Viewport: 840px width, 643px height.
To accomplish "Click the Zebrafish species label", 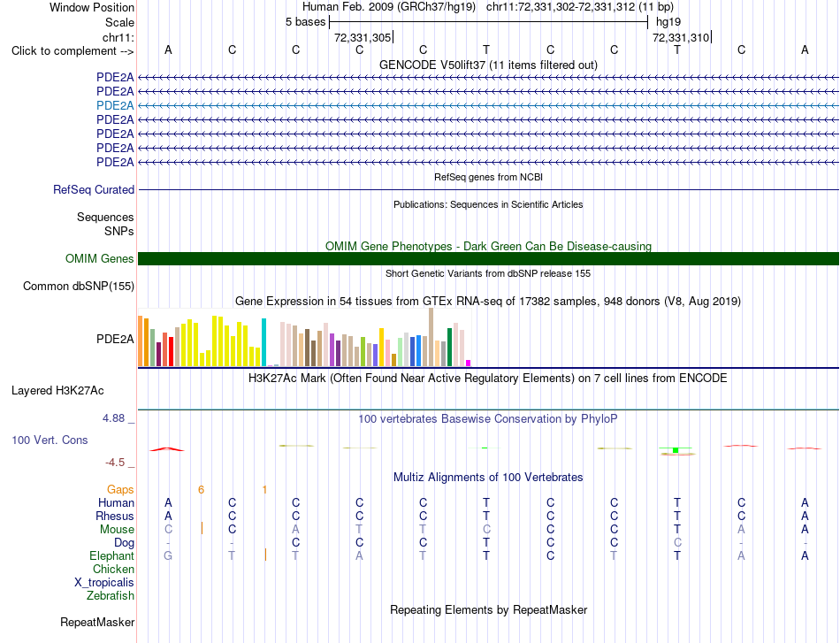I will point(111,595).
